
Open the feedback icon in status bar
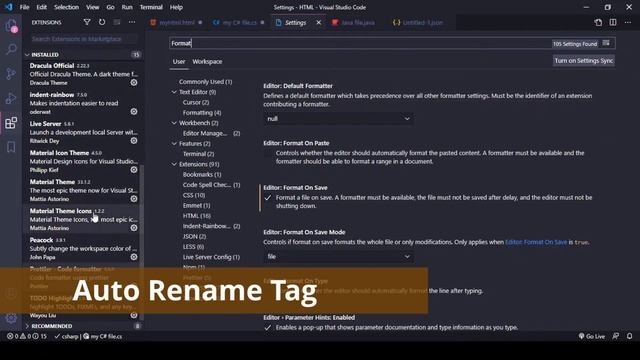pyautogui.click(x=616, y=336)
